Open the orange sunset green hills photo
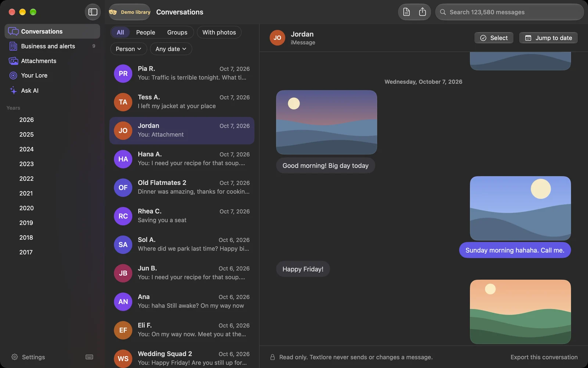The image size is (588, 368). 520,312
